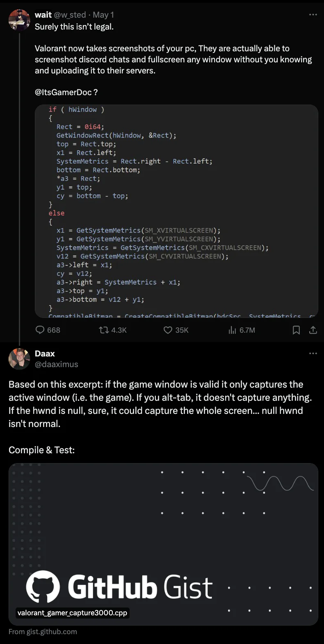Retweet the post with 4.3K reposts
Screen dimensions: 324x644
click(113, 330)
